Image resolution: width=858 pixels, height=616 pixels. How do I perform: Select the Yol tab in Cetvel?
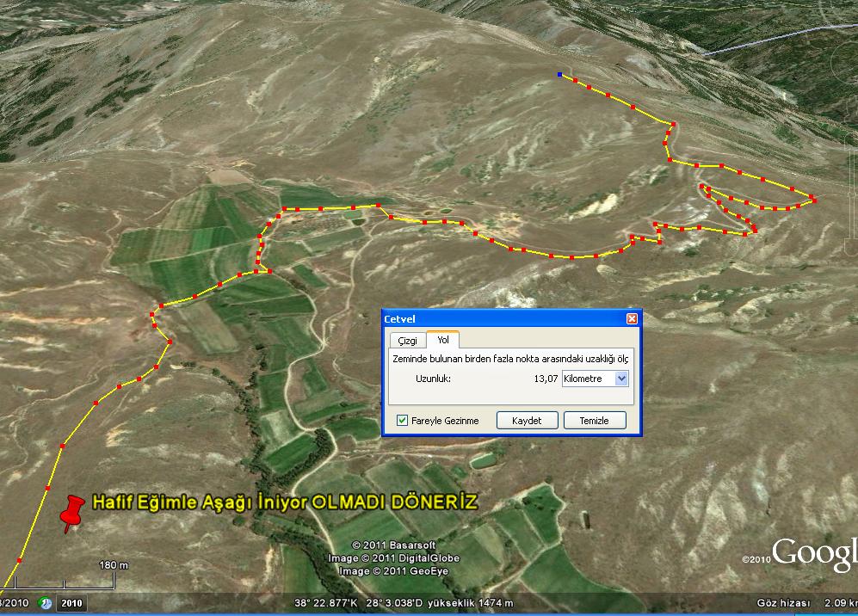pos(443,340)
